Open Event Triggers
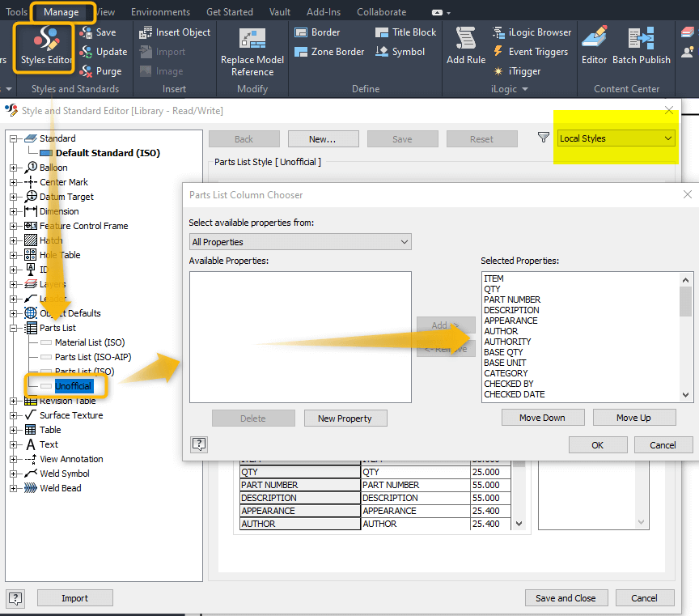Viewport: 699px width, 616px height. (x=531, y=52)
